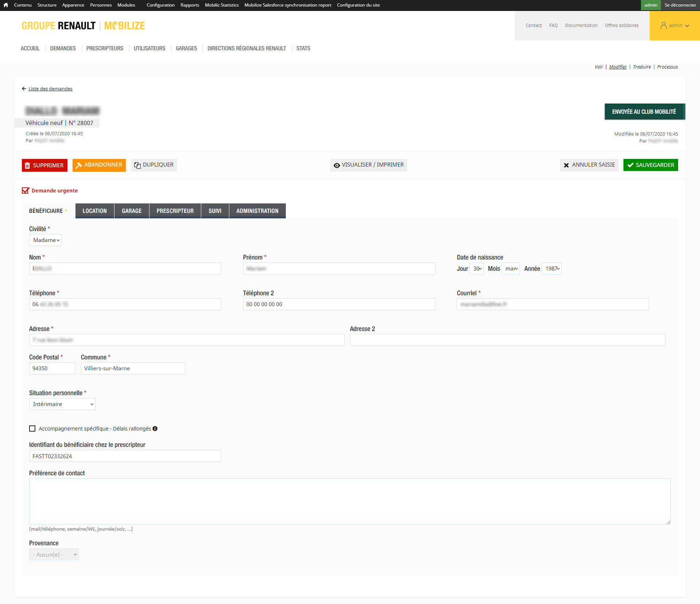Open the Situation personnelle dropdown
This screenshot has width=700, height=604.
pos(62,404)
